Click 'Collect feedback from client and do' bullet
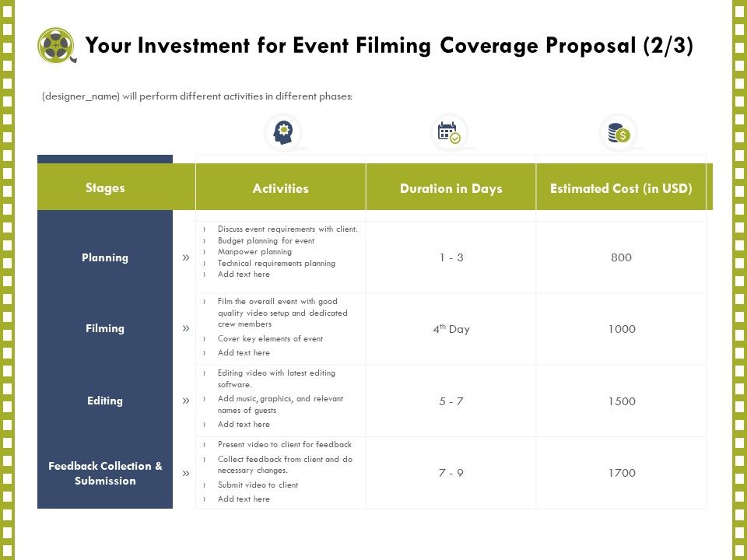Viewport: 747px width, 560px height. point(285,464)
